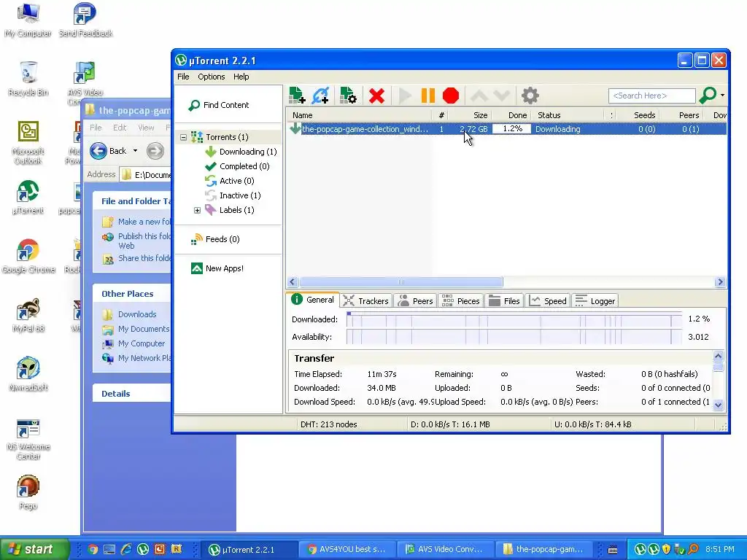Screen dimensions: 747x560
Task: Switch to the Files tab
Action: tap(505, 301)
